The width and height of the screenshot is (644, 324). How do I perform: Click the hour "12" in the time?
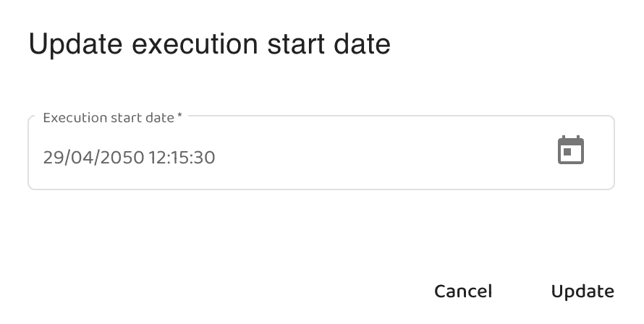coord(158,157)
